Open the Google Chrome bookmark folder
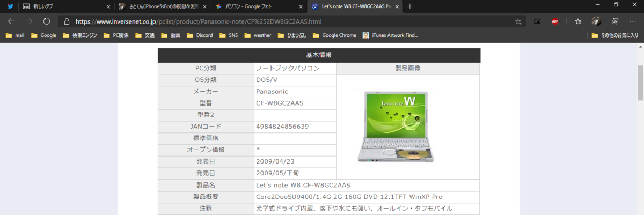 (334, 35)
